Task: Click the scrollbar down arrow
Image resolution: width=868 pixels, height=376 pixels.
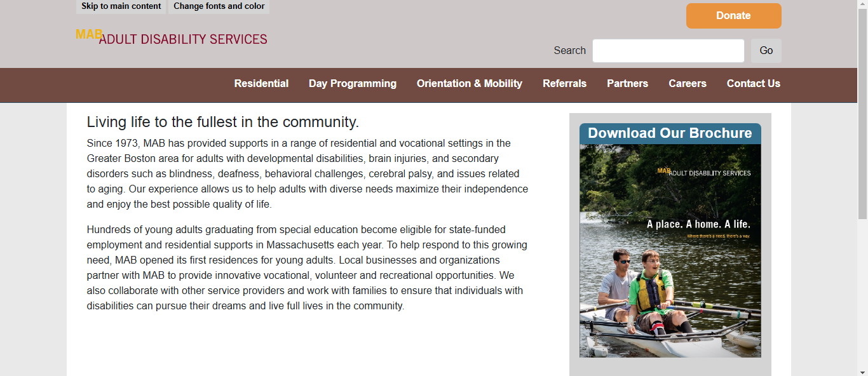Action: pos(862,371)
